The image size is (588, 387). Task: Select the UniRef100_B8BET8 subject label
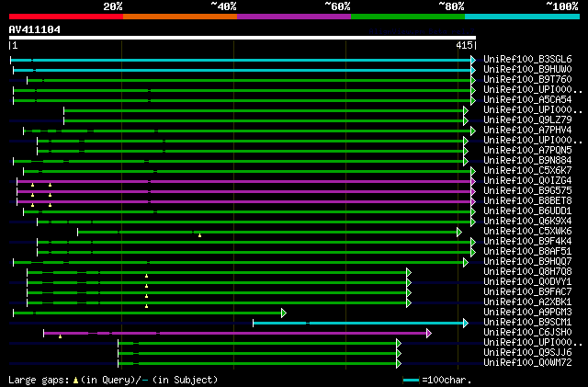click(527, 201)
